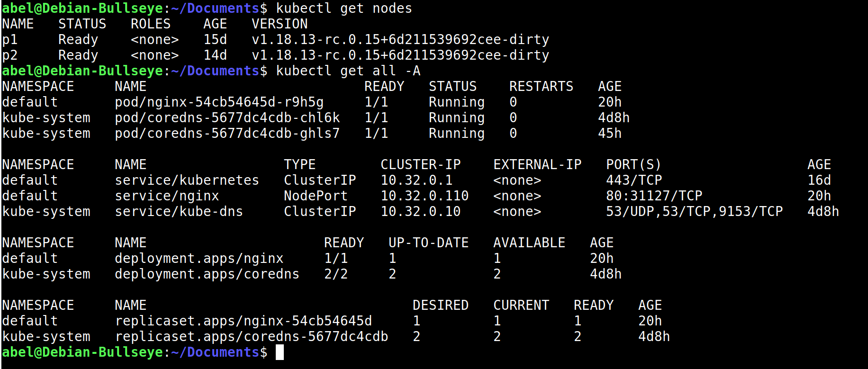Click the last 'abel@Debian-Bullseye' prompt

[82, 352]
